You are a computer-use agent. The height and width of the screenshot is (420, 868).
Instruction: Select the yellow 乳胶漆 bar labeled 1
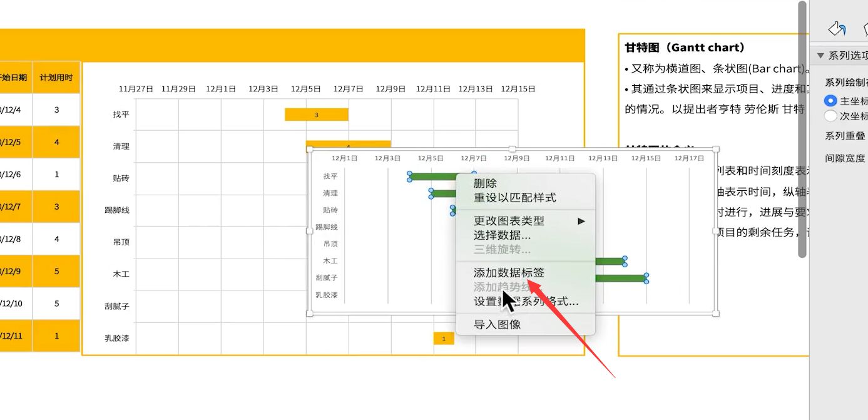pos(444,339)
